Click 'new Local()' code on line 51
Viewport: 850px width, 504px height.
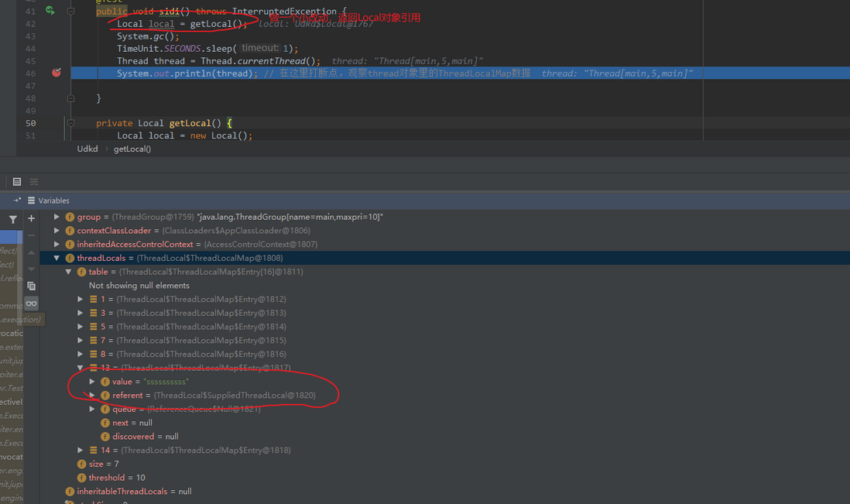click(218, 135)
